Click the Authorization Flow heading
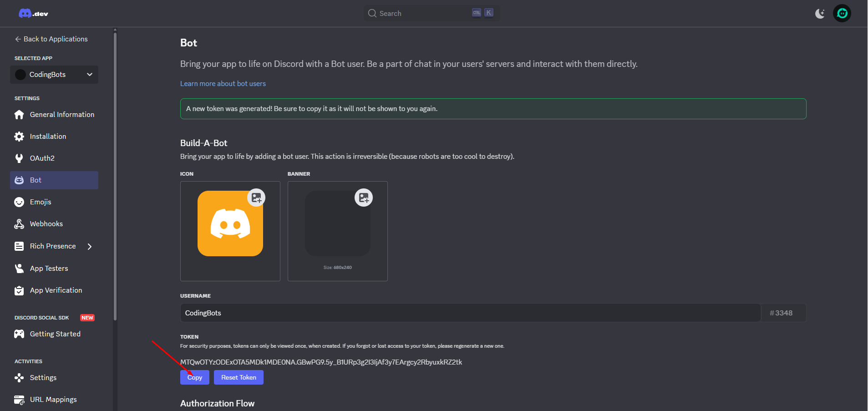 (217, 404)
